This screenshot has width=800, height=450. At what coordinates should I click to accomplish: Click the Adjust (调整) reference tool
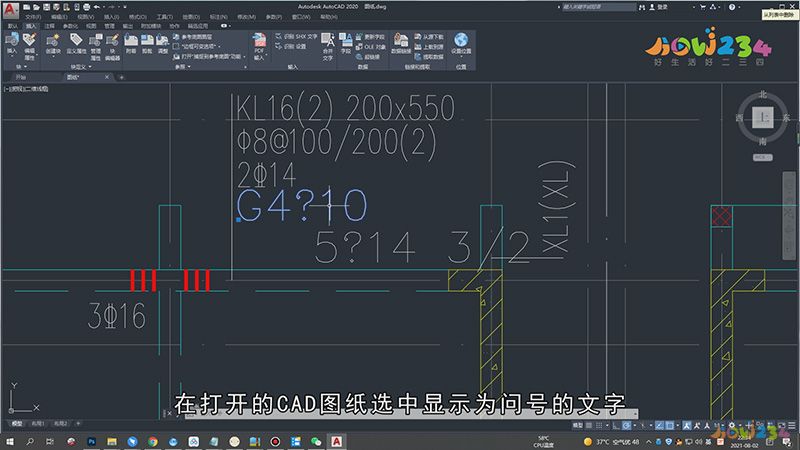tap(163, 44)
